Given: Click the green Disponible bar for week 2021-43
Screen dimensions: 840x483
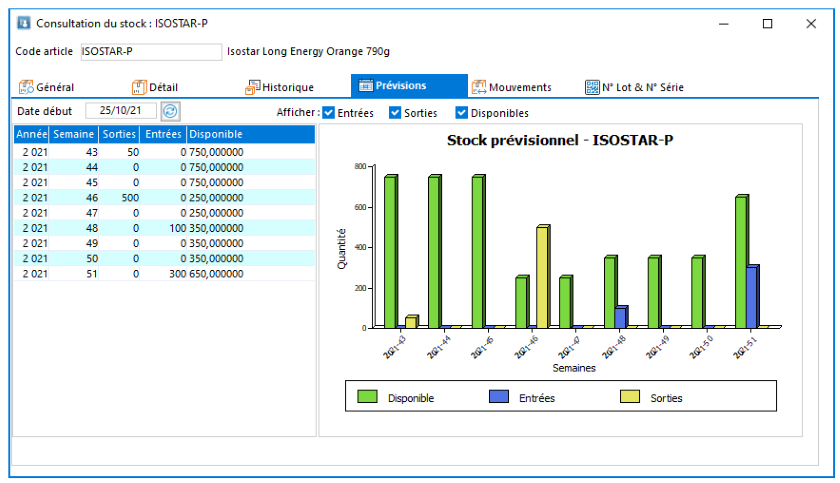Looking at the screenshot, I should coord(391,252).
